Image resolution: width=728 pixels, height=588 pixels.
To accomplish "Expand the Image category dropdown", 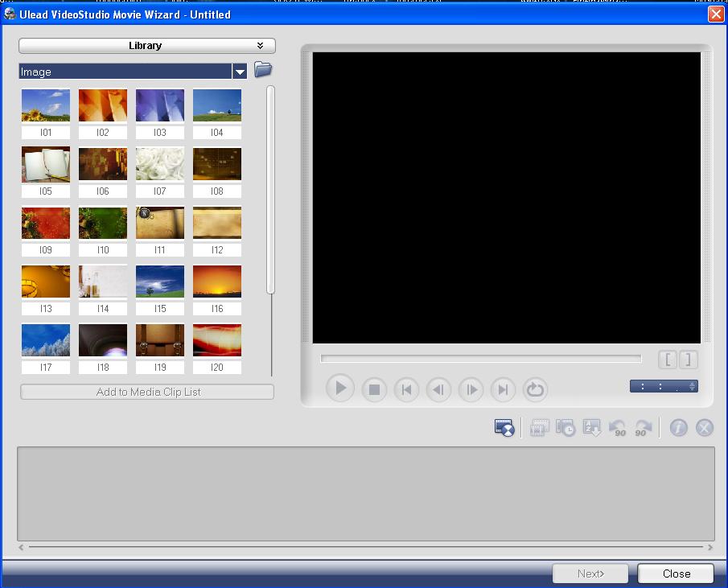I will click(239, 72).
